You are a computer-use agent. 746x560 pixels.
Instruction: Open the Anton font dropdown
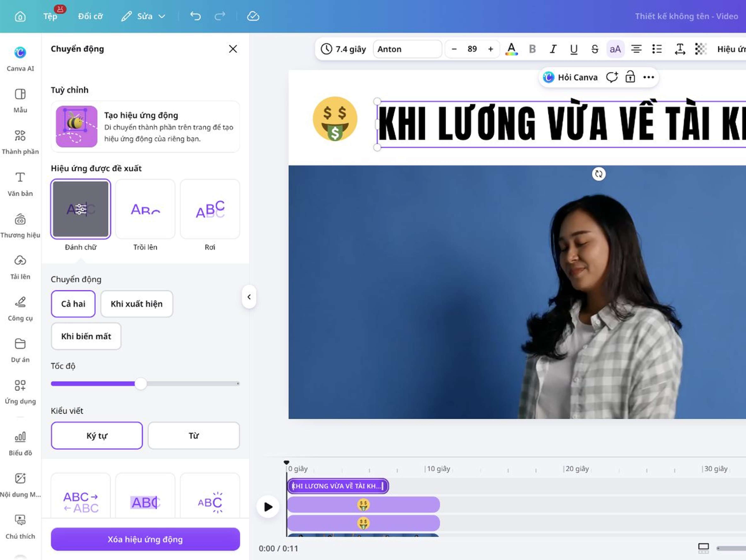(407, 49)
